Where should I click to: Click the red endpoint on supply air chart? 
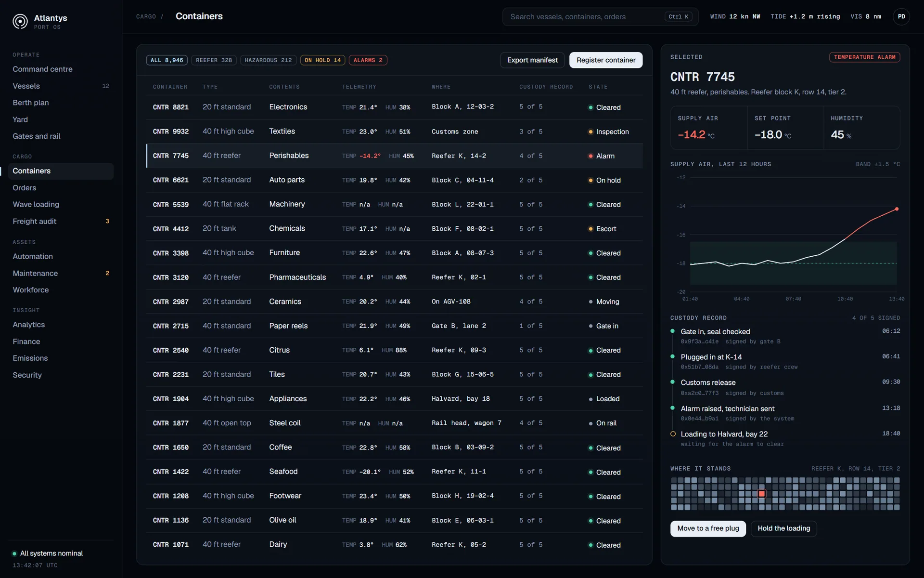(x=897, y=209)
